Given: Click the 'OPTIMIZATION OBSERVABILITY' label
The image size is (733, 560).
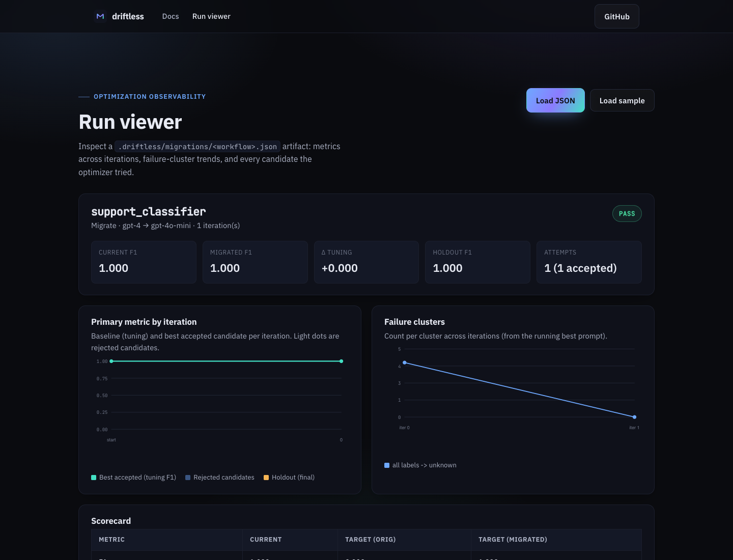Looking at the screenshot, I should (x=150, y=97).
